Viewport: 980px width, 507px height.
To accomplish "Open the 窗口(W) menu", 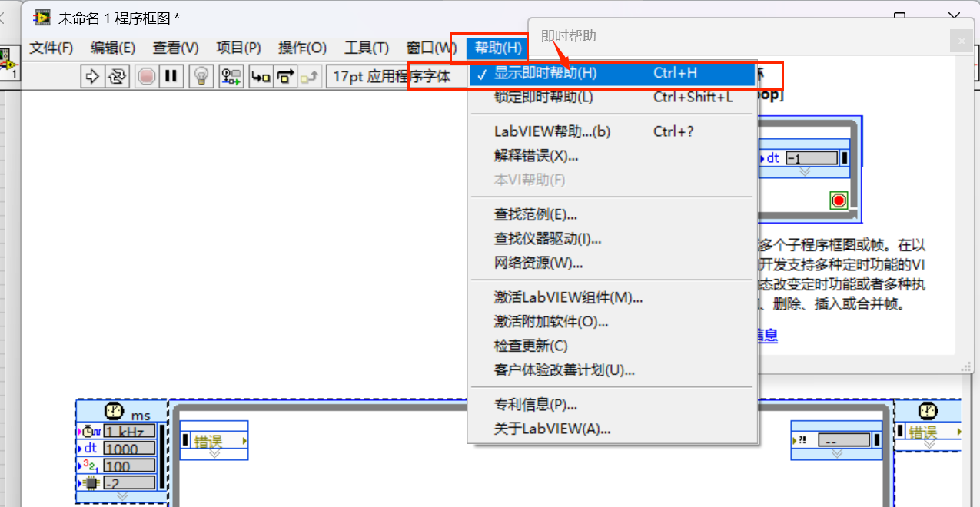I will [x=431, y=48].
